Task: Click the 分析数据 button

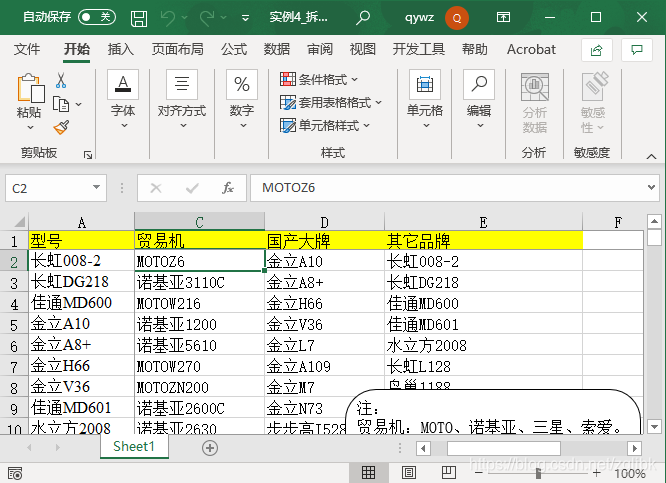Action: coord(535,103)
